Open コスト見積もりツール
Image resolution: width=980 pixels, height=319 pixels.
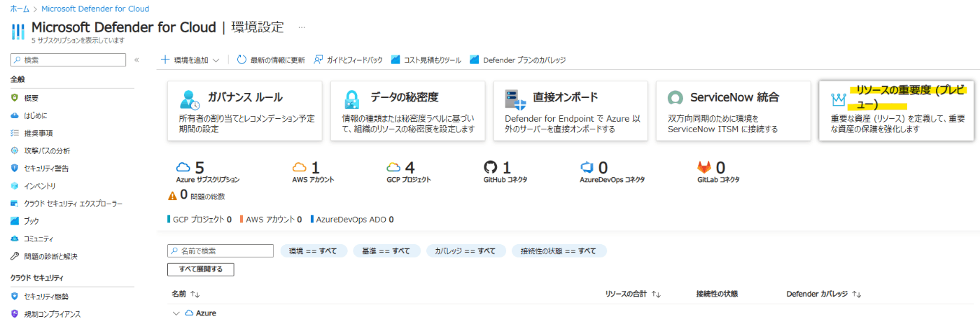(426, 60)
